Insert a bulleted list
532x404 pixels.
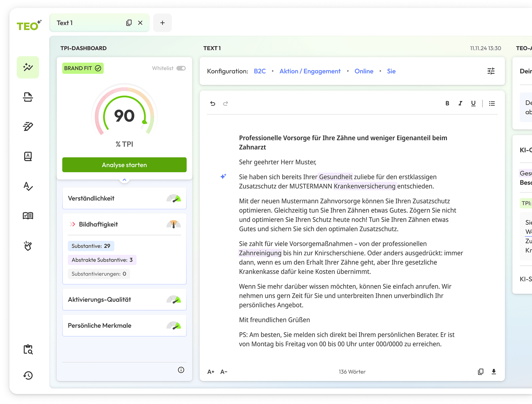[x=492, y=103]
